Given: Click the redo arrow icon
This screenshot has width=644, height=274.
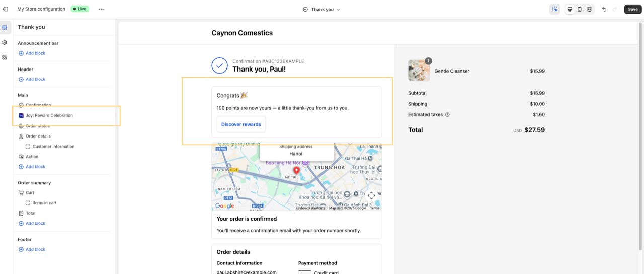Looking at the screenshot, I should point(614,9).
